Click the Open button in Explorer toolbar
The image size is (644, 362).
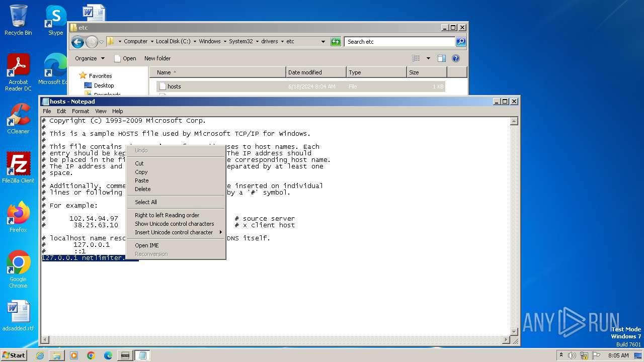[x=125, y=58]
